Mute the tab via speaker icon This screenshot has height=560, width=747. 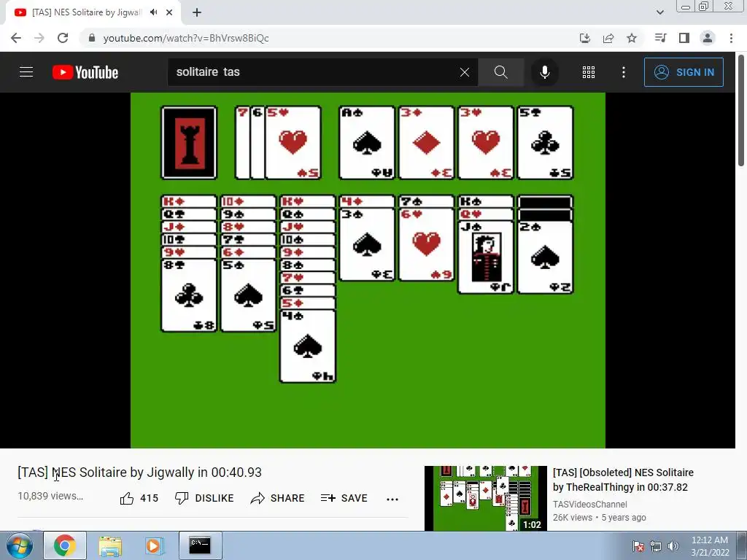[153, 12]
